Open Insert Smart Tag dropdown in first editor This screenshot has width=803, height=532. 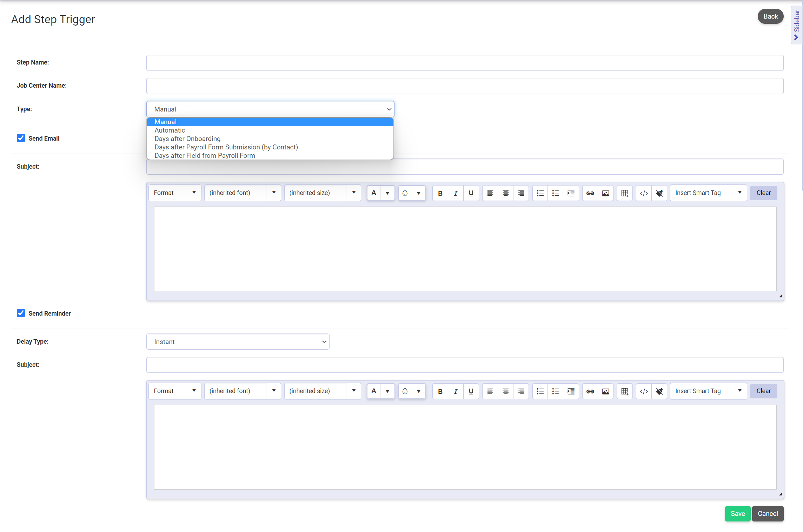click(x=708, y=193)
